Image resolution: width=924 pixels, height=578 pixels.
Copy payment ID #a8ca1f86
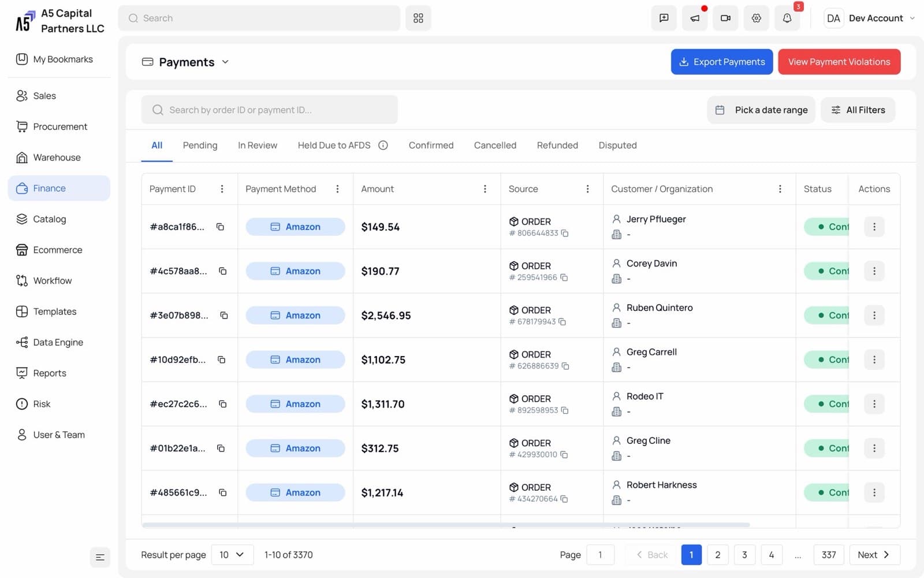(x=220, y=227)
